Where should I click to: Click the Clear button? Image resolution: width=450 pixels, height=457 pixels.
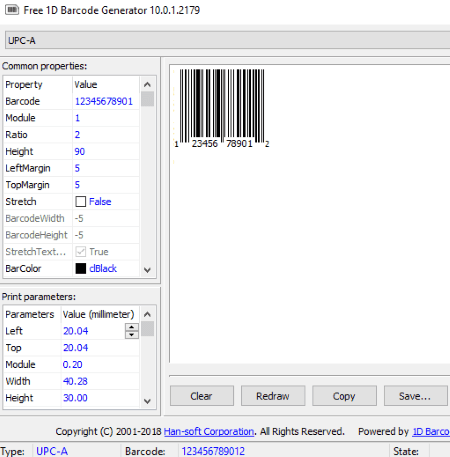pos(202,396)
